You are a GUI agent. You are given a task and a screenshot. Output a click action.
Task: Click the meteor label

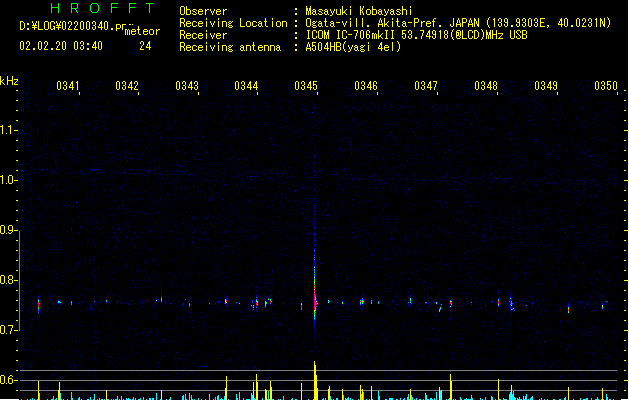[x=142, y=31]
